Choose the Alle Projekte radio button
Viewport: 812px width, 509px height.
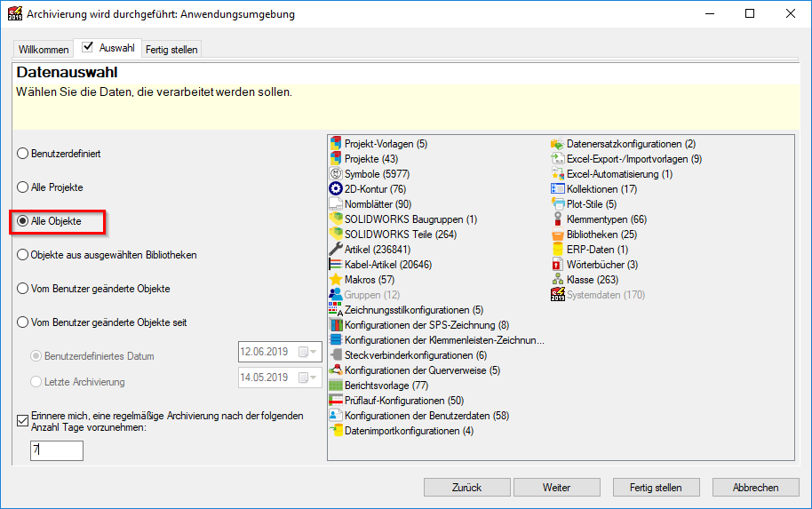coord(23,188)
